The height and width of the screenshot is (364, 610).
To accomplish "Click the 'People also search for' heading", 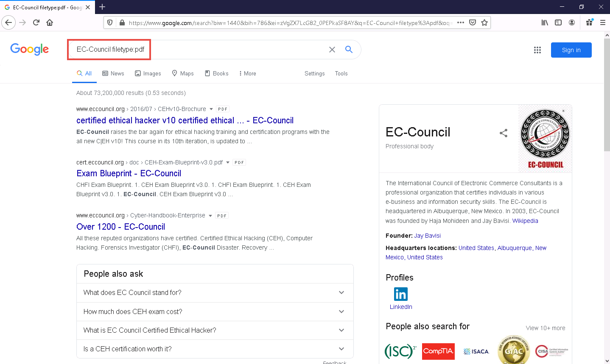I will point(428,326).
